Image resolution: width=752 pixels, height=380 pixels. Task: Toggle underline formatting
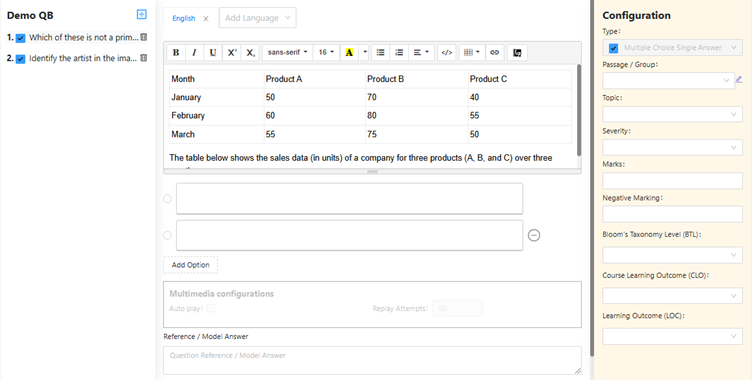click(213, 53)
